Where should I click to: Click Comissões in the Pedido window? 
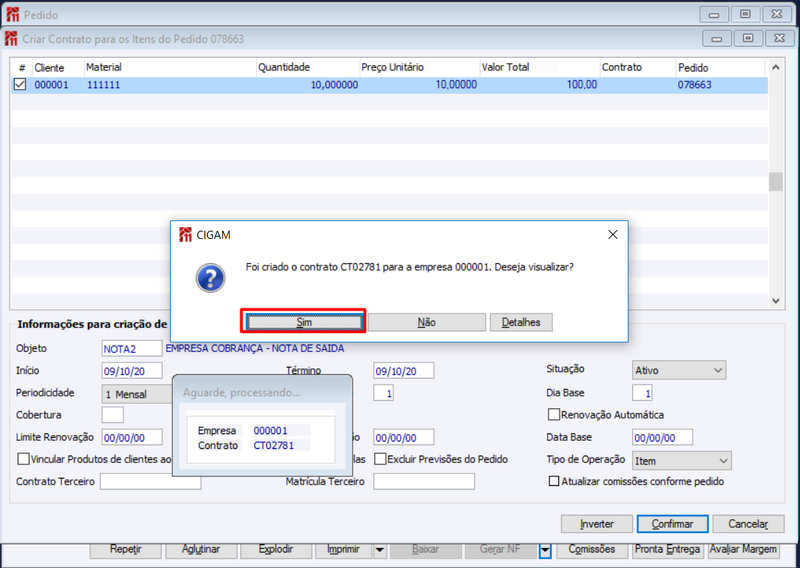coord(591,550)
